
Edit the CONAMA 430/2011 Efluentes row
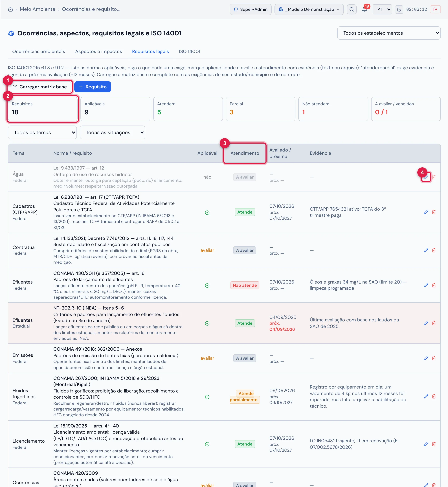pyautogui.click(x=426, y=285)
